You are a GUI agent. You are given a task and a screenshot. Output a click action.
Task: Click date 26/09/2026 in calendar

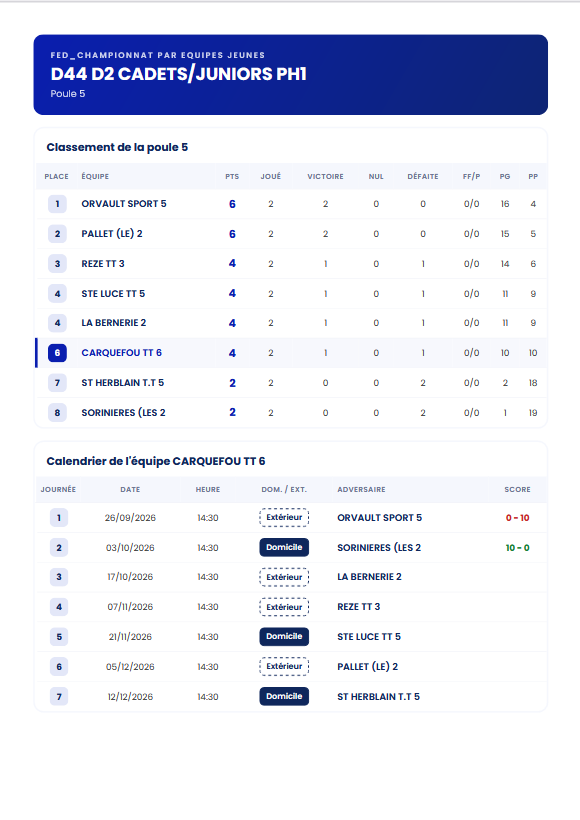click(x=130, y=518)
